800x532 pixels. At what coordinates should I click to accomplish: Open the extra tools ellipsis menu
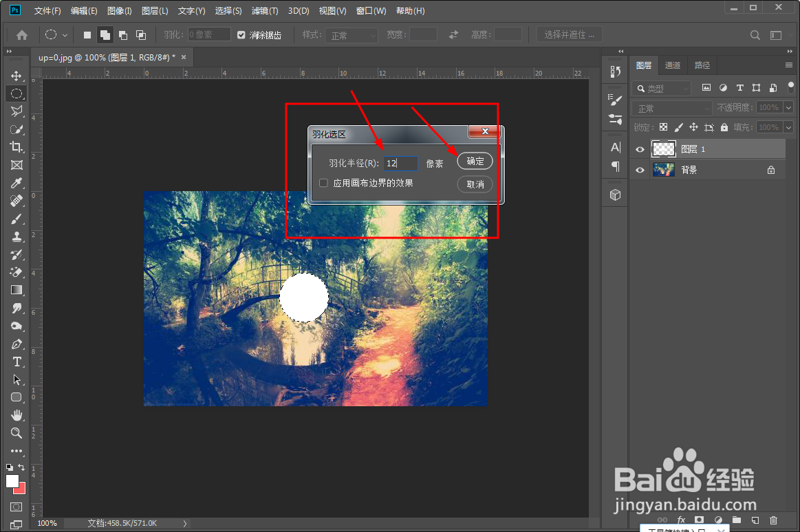pos(17,451)
